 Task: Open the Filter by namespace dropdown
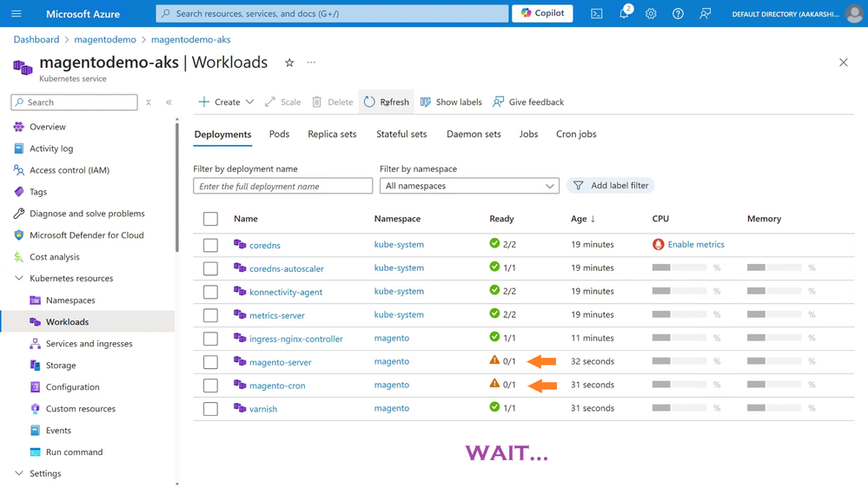[469, 186]
